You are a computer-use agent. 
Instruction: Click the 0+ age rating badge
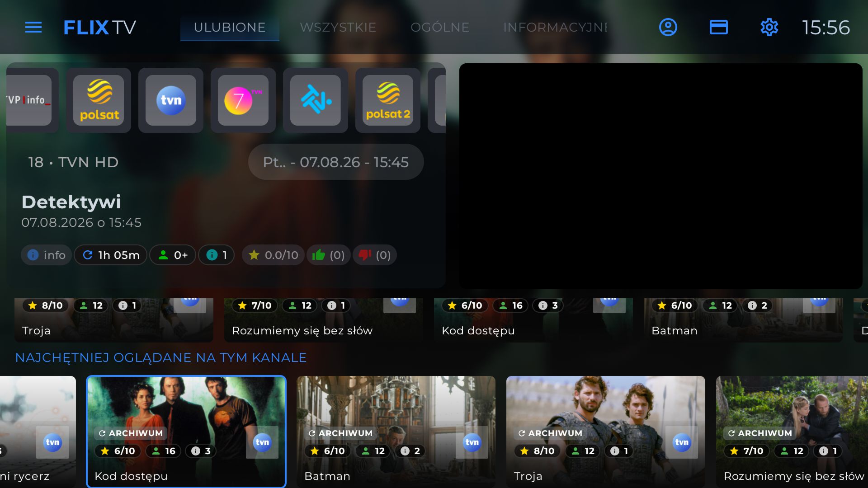[173, 255]
